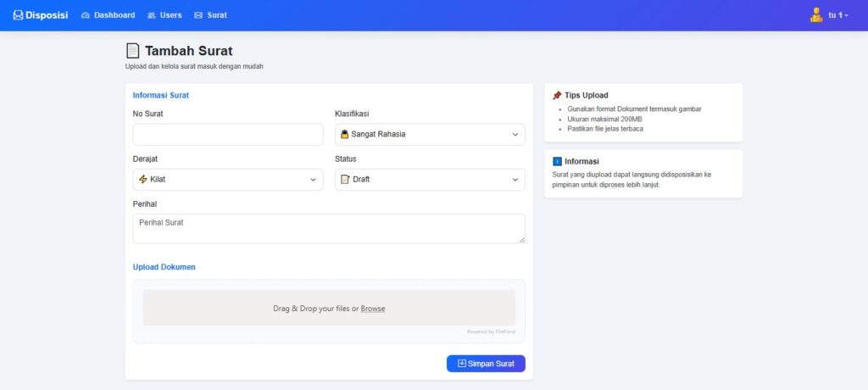Click the draft note icon in Status field

coord(345,180)
